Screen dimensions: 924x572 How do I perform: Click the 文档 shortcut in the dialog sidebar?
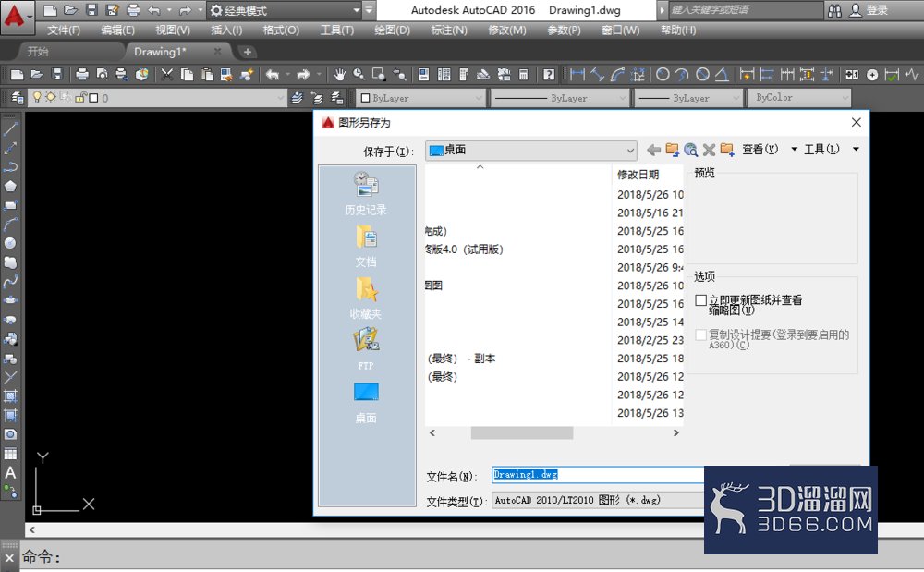pyautogui.click(x=366, y=246)
